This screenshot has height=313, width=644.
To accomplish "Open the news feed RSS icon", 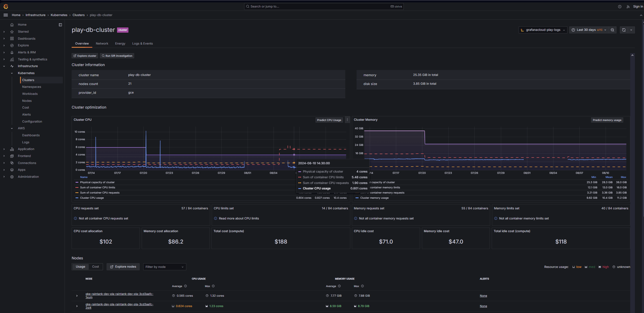I will [628, 7].
